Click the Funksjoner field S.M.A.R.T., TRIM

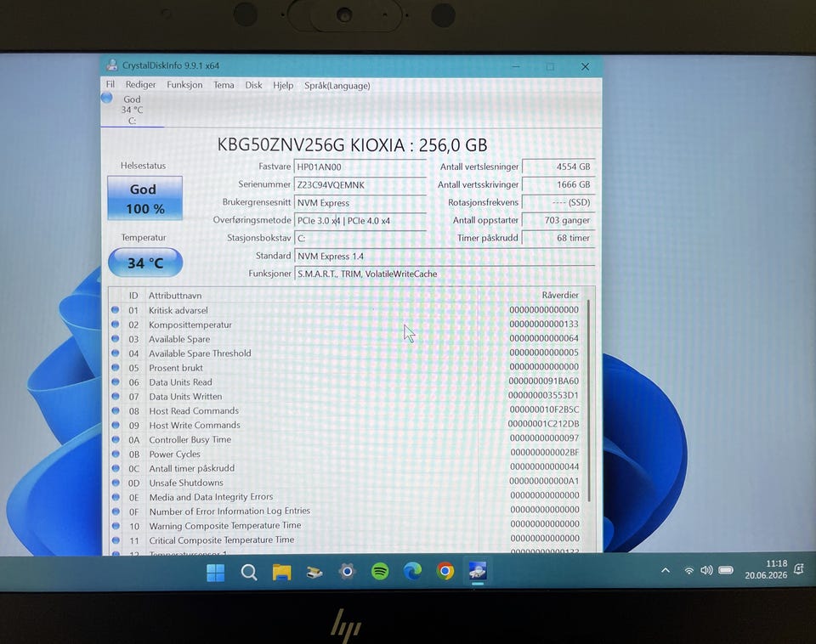tap(445, 274)
